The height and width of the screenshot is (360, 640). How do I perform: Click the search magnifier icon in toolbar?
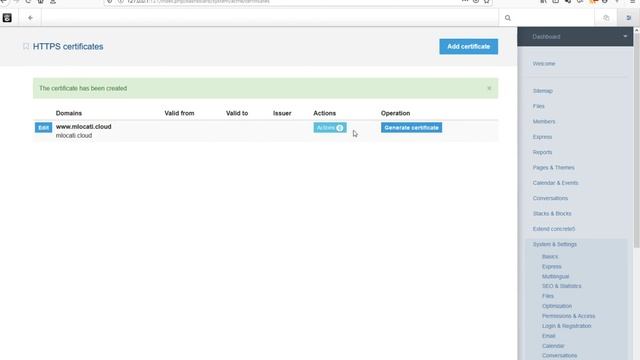tap(508, 18)
